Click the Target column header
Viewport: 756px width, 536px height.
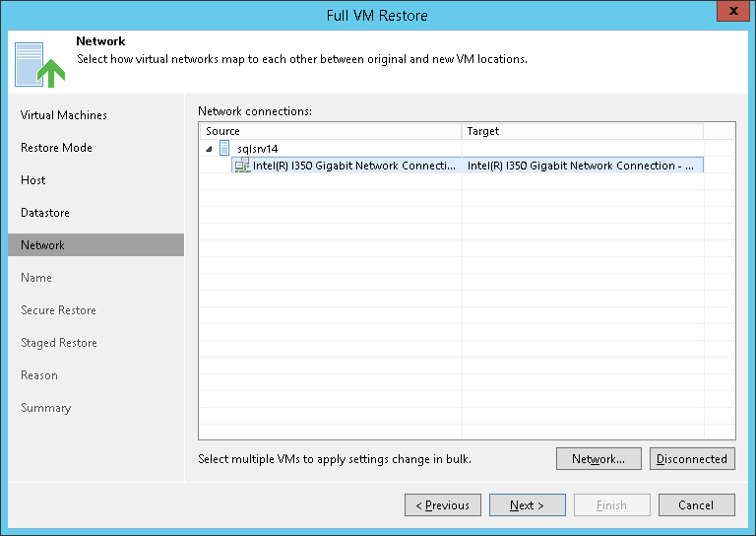tap(581, 131)
